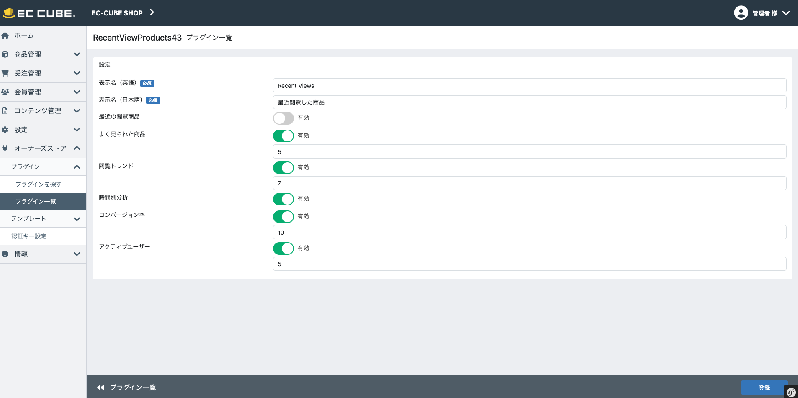Click the よく見られた商品 count field
798x398 pixels.
point(529,152)
